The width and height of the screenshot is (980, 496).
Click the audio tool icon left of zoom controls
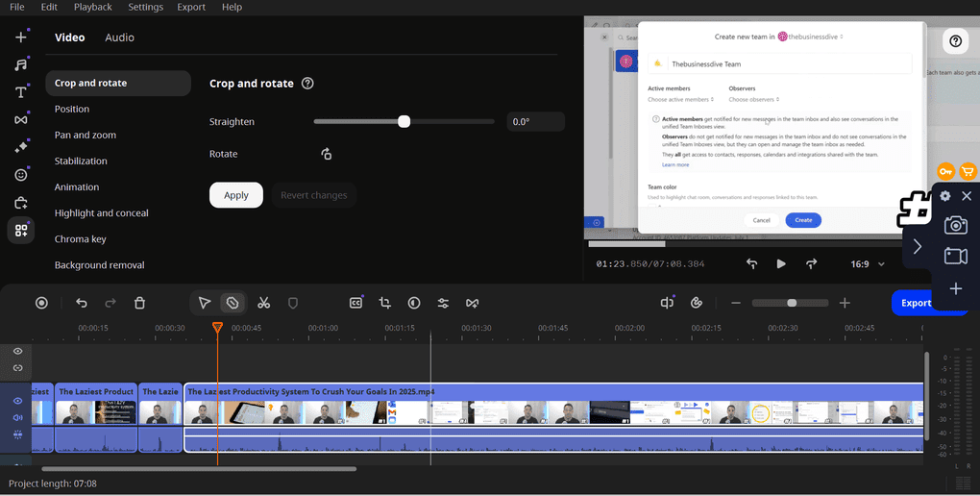tap(667, 303)
